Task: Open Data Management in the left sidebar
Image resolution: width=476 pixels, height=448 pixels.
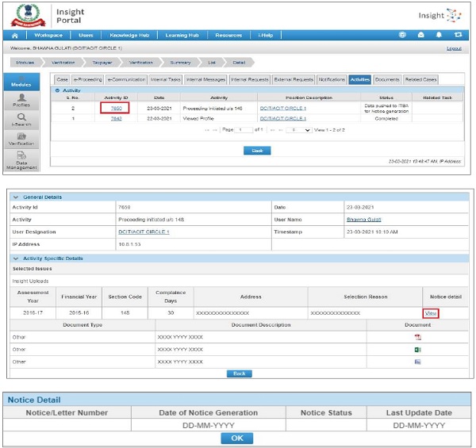Action: 21,160
